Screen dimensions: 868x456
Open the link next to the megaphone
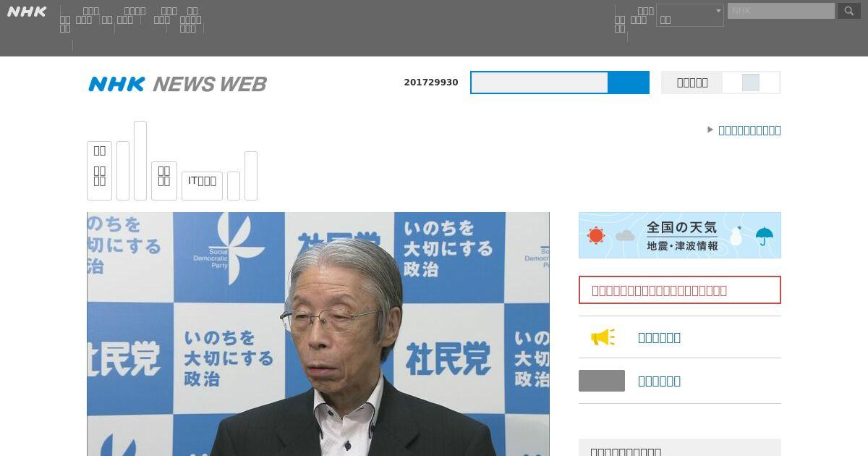click(659, 337)
